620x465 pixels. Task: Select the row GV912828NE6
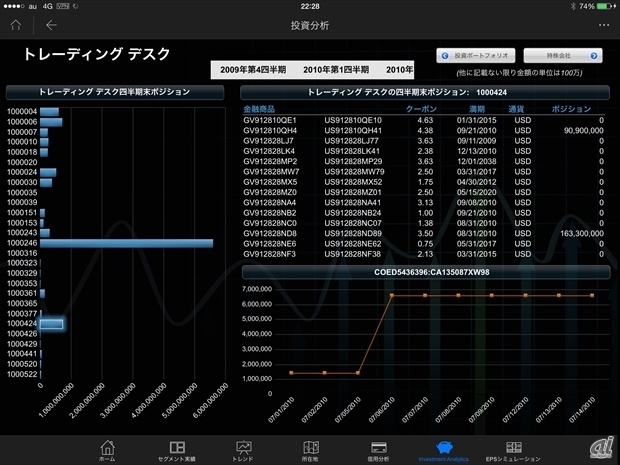click(423, 244)
